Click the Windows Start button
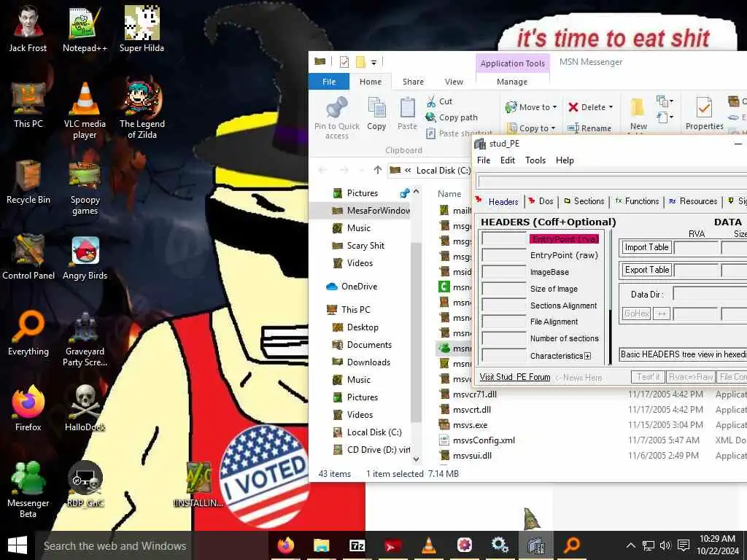 click(18, 545)
